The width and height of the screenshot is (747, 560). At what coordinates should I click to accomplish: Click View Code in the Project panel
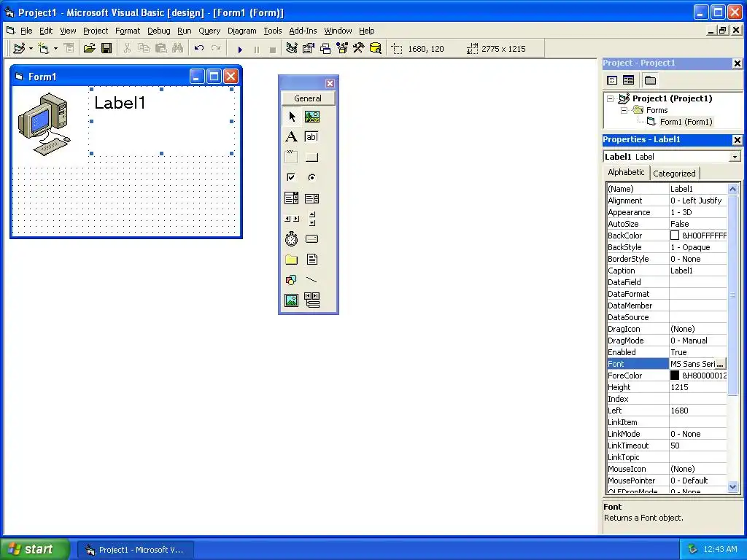pos(612,80)
